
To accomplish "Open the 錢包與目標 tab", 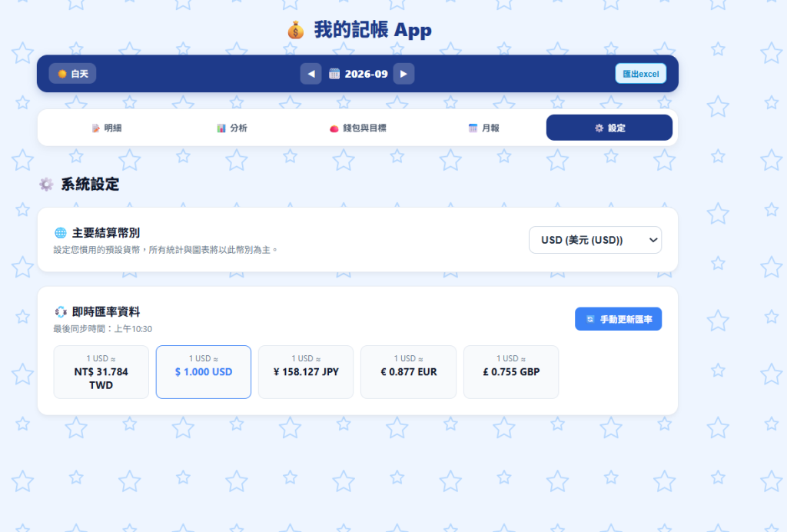I will pos(358,128).
